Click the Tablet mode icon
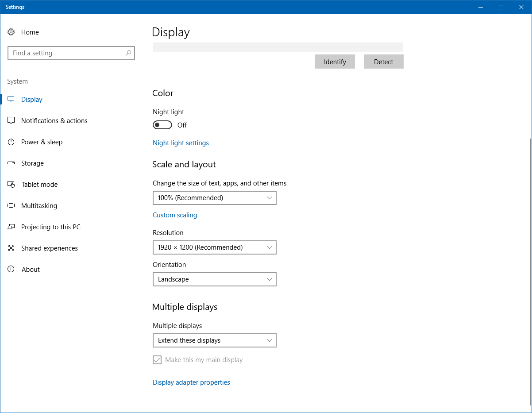The width and height of the screenshot is (532, 413). 12,185
